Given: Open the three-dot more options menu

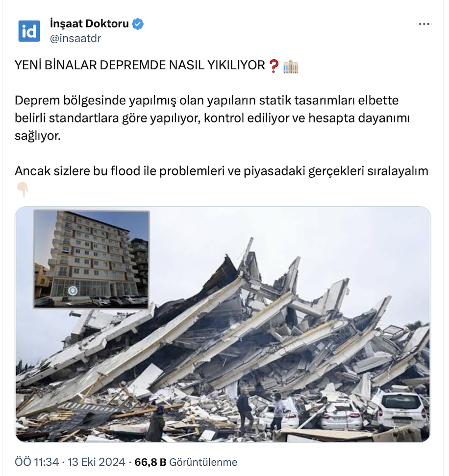Looking at the screenshot, I should pos(424,24).
